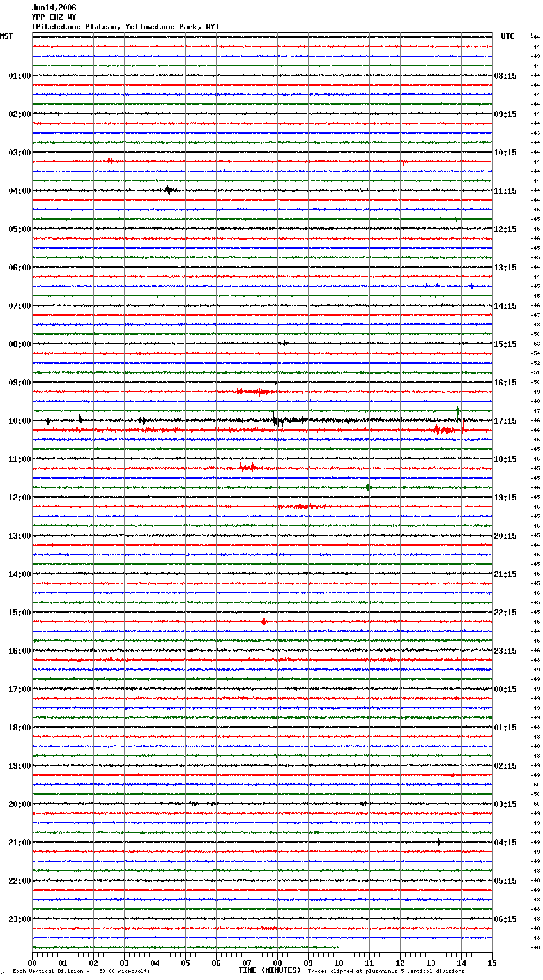
Task: Click the 04:15 UTC time label
Action: (505, 843)
